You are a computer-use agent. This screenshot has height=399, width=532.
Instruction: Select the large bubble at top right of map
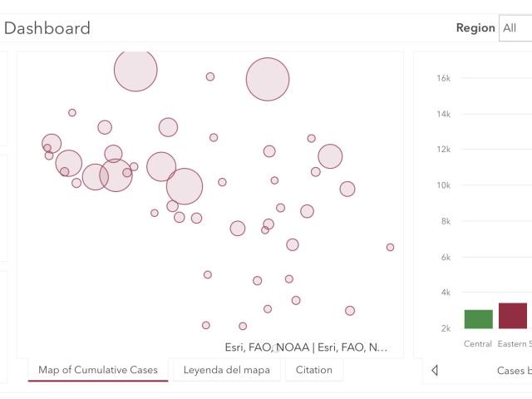pyautogui.click(x=268, y=80)
